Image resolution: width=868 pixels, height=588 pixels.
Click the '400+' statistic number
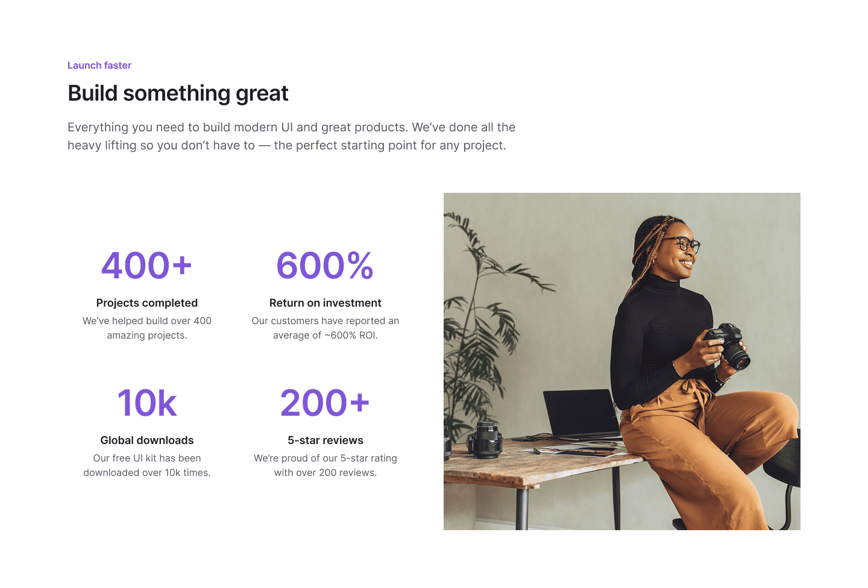click(146, 266)
